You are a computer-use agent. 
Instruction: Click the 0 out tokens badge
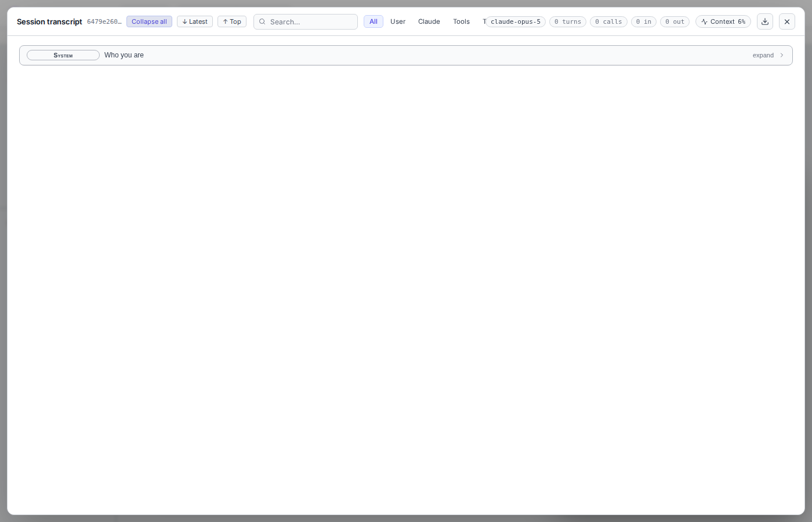tap(675, 21)
